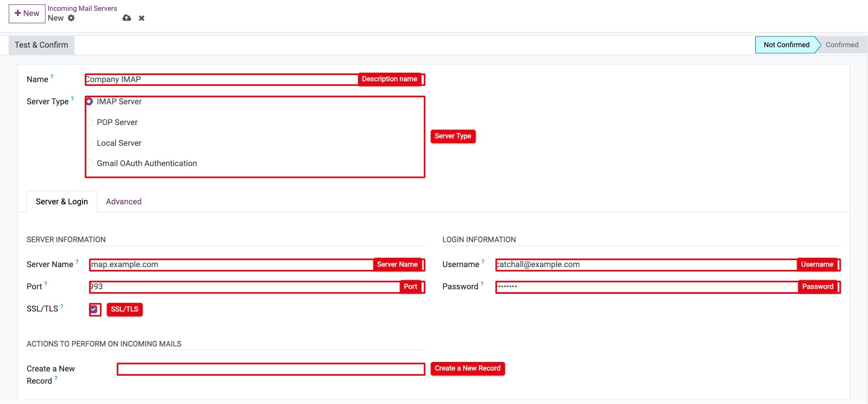
Task: Open the Incoming Mail Servers breadcrumb link
Action: pyautogui.click(x=82, y=8)
